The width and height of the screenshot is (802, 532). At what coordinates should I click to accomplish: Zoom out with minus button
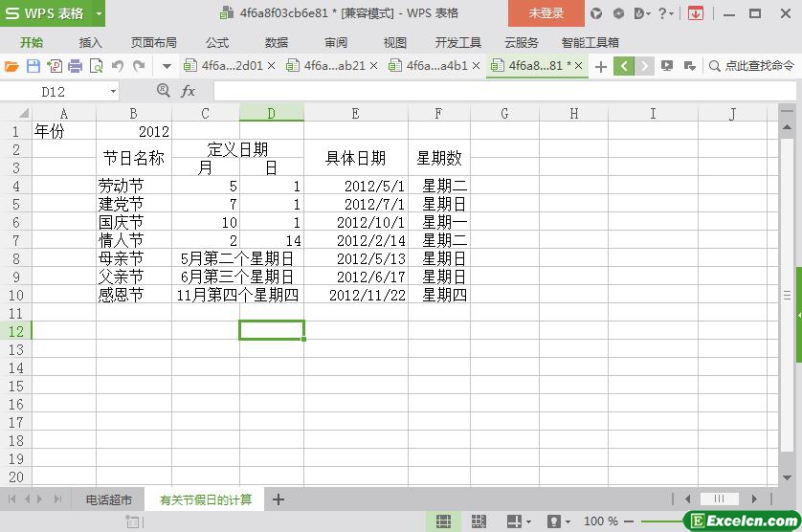pyautogui.click(x=629, y=521)
